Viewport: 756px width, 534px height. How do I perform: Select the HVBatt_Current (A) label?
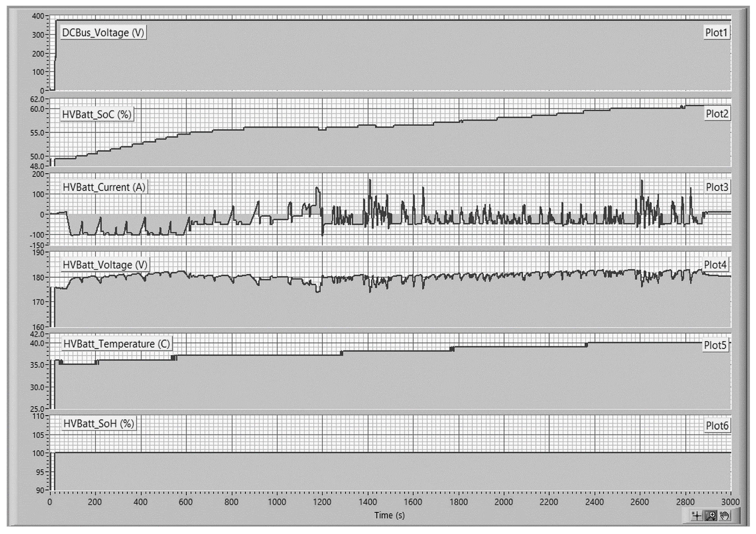pos(104,187)
